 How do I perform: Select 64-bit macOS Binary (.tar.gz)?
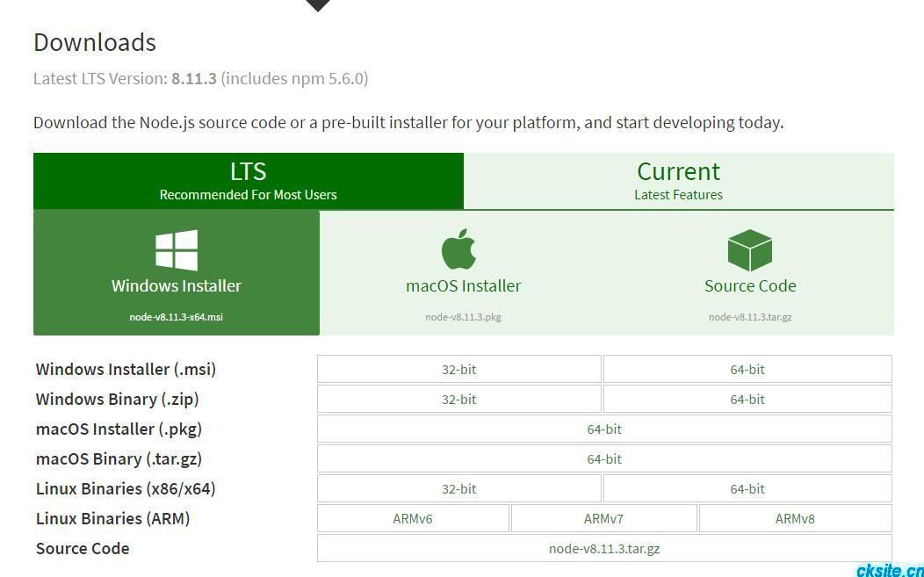pos(604,458)
